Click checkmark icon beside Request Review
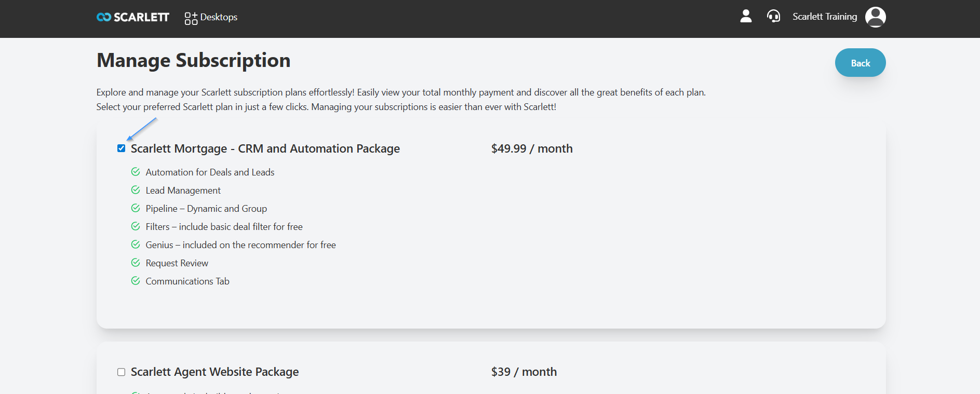 [136, 263]
